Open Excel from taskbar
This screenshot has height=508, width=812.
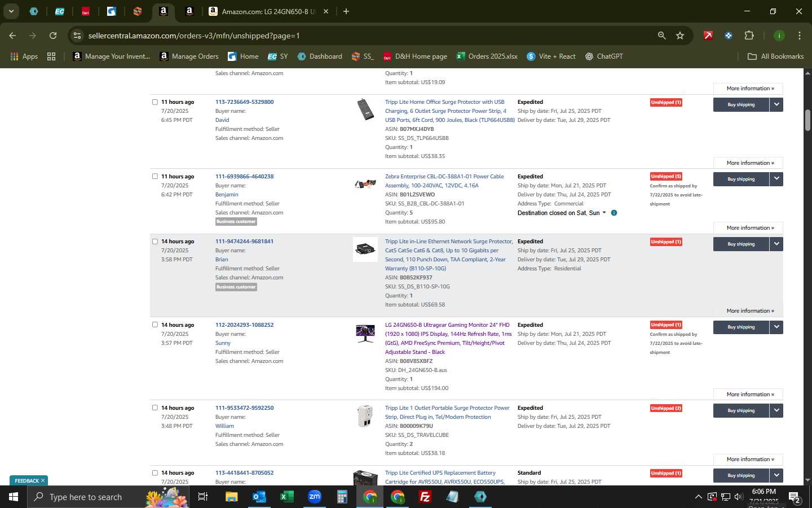pos(287,497)
